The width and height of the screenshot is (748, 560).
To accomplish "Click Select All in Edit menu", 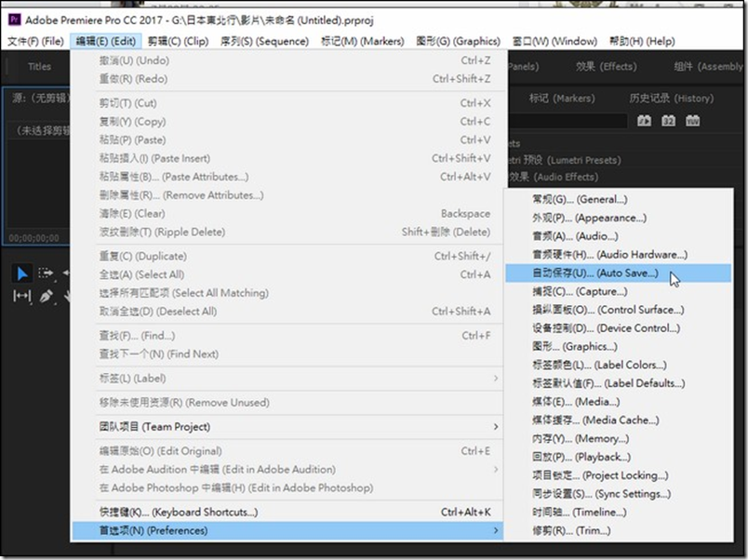I will (287, 274).
